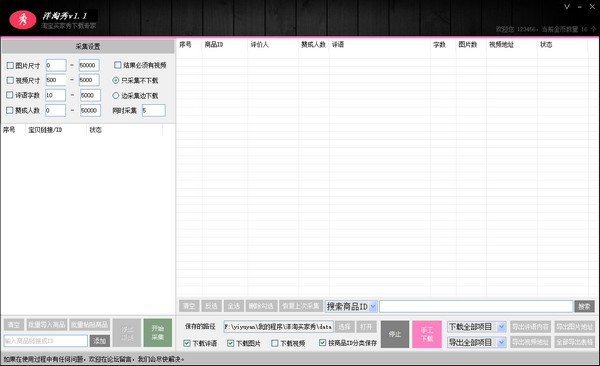Open the 搜索商品ID dropdown

[x=373, y=306]
